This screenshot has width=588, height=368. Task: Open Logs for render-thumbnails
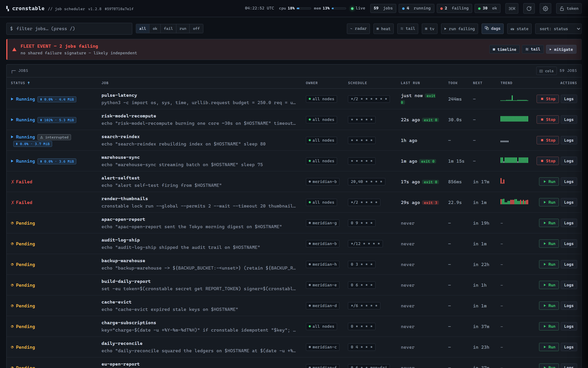[569, 202]
